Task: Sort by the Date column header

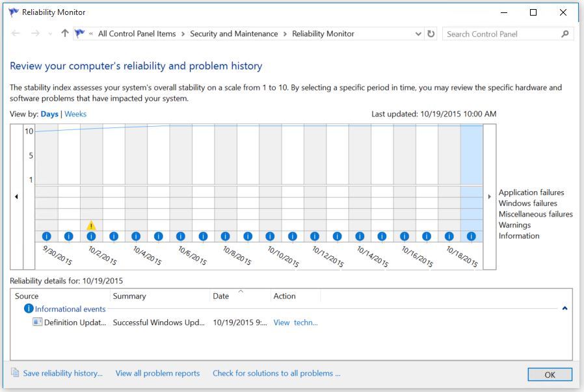Action: tap(240, 296)
